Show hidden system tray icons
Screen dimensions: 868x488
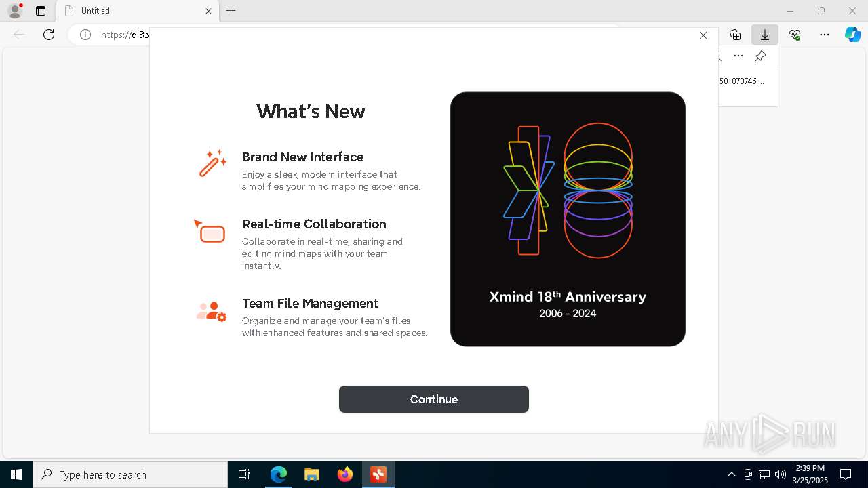pos(731,474)
